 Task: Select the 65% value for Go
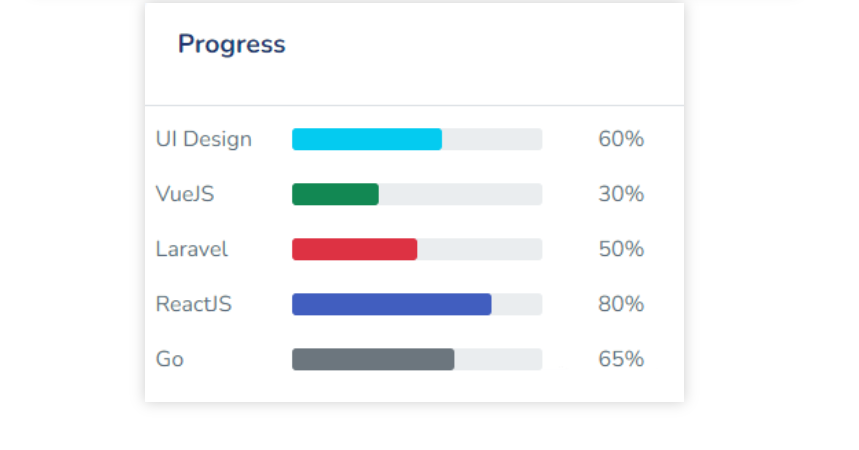tap(621, 359)
